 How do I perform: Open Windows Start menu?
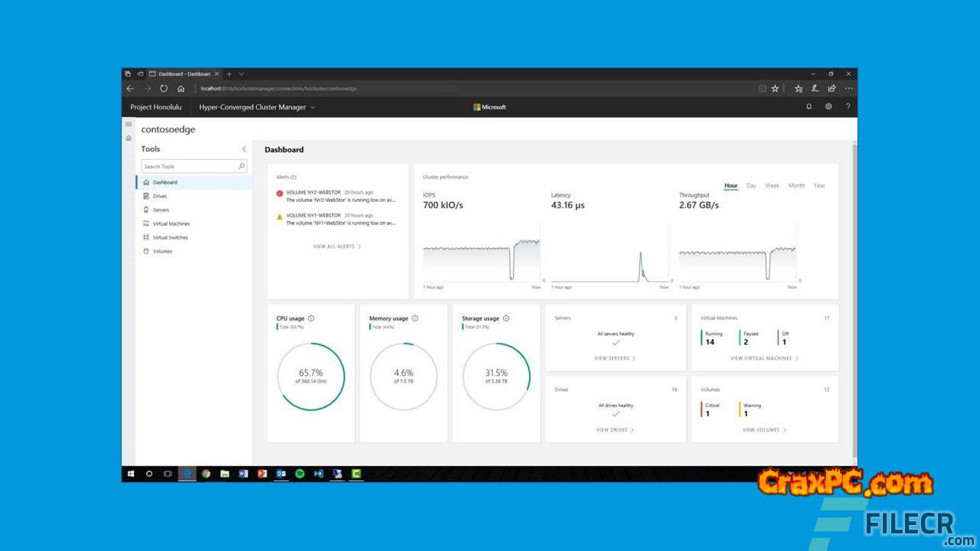[x=131, y=474]
